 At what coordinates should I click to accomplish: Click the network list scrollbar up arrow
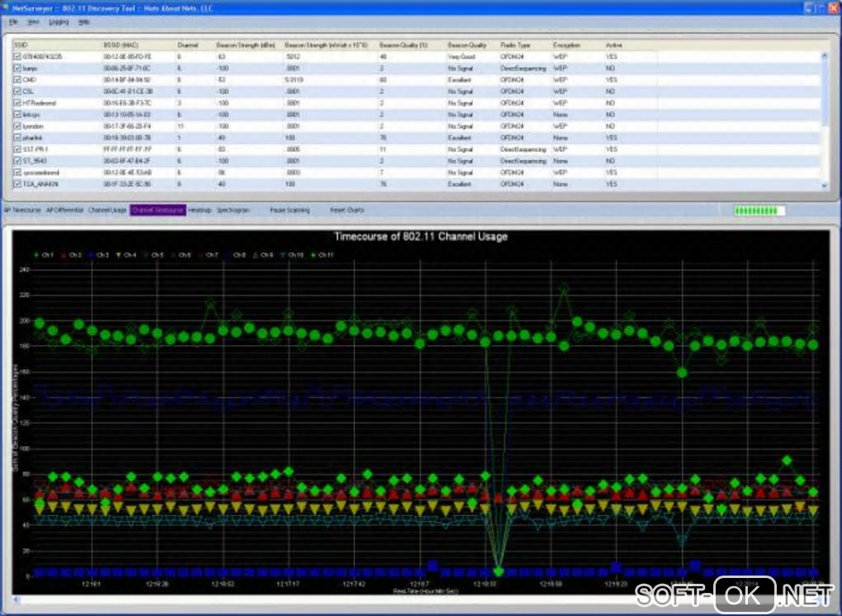(x=825, y=56)
